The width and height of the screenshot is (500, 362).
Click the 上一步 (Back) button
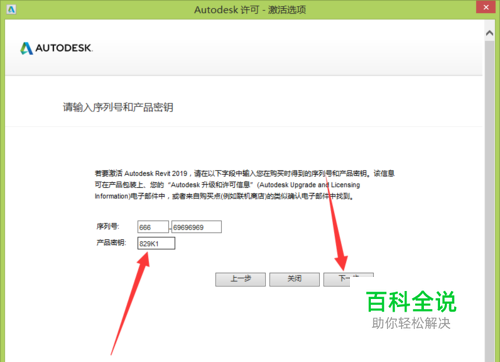240,279
